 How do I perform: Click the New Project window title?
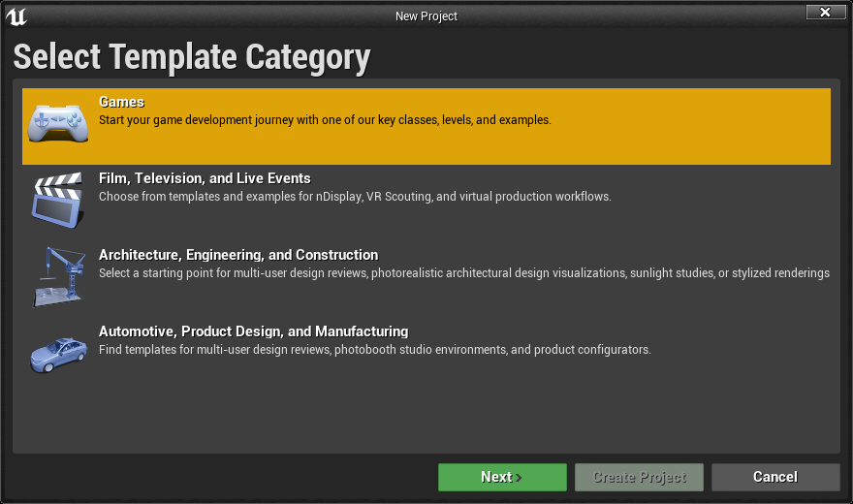coord(426,16)
